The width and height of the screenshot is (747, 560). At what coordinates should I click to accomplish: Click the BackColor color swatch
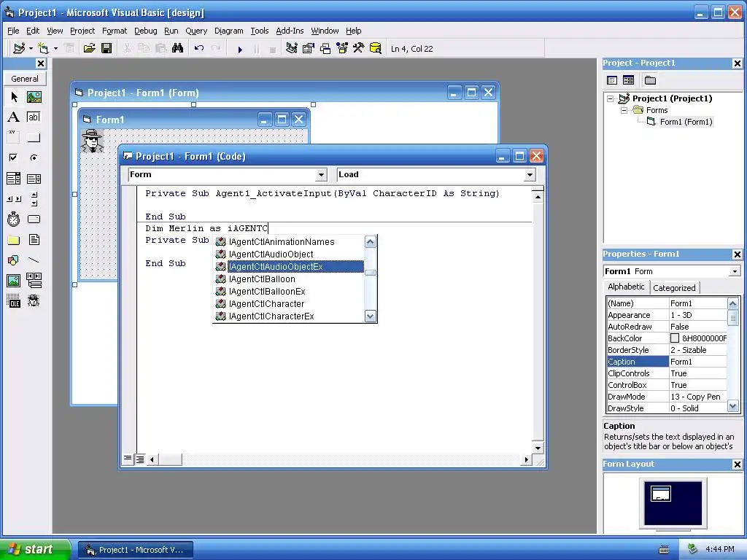(675, 338)
